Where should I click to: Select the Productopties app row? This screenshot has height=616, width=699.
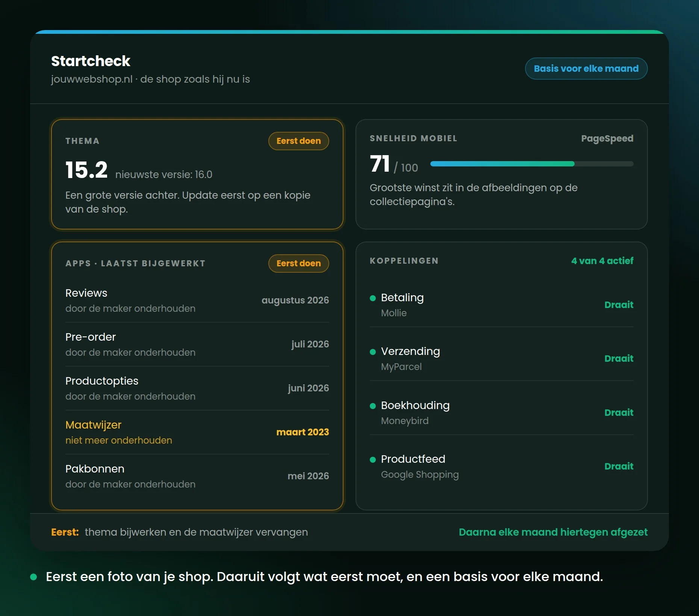coord(197,388)
